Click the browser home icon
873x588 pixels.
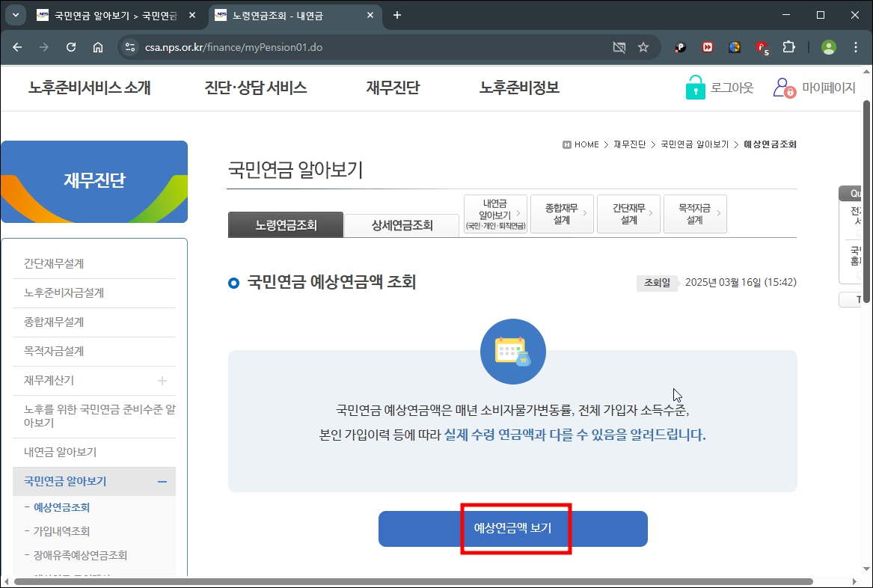(98, 46)
